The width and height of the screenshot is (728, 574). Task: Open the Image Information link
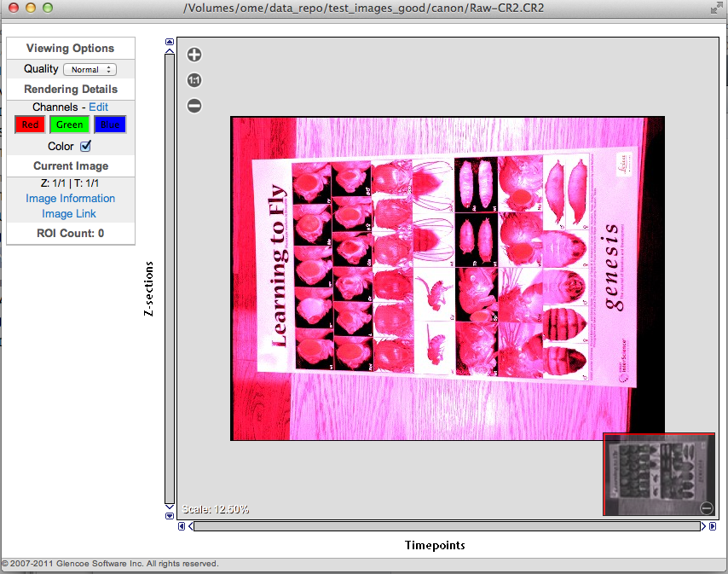coord(70,199)
